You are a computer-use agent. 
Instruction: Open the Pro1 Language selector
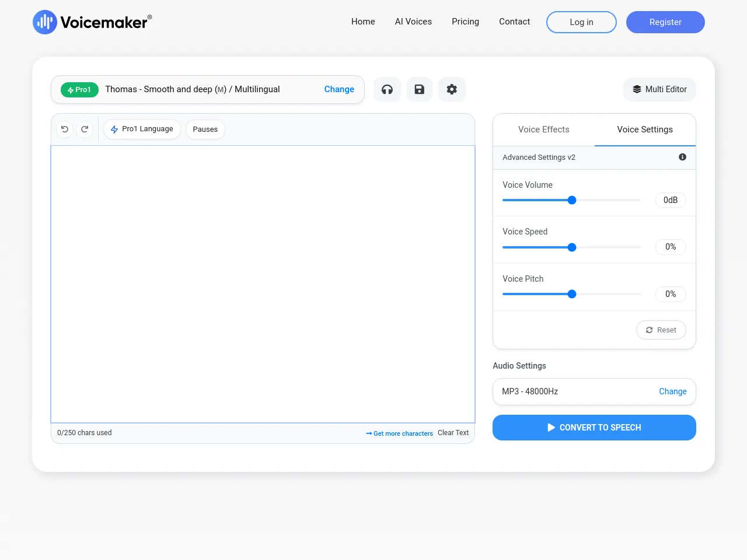point(142,129)
